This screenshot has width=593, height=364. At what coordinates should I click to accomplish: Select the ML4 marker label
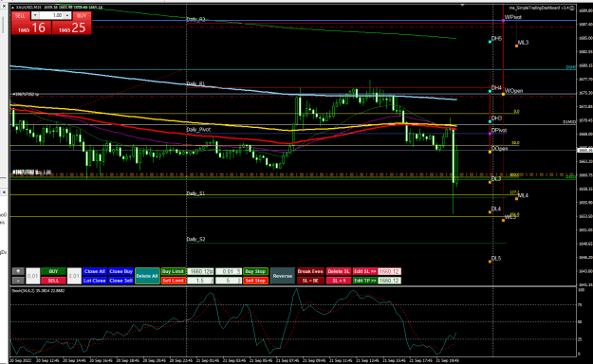523,195
